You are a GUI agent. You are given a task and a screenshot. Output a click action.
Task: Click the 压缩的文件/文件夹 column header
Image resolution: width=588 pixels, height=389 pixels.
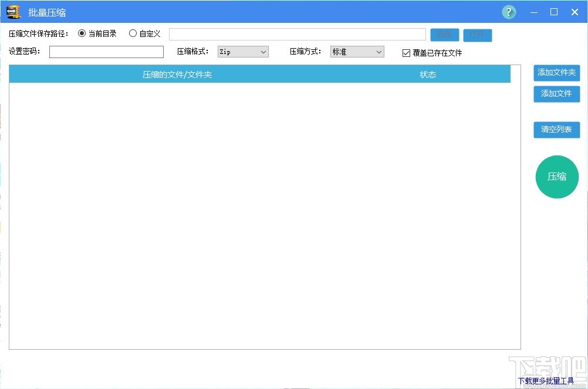[x=177, y=74]
